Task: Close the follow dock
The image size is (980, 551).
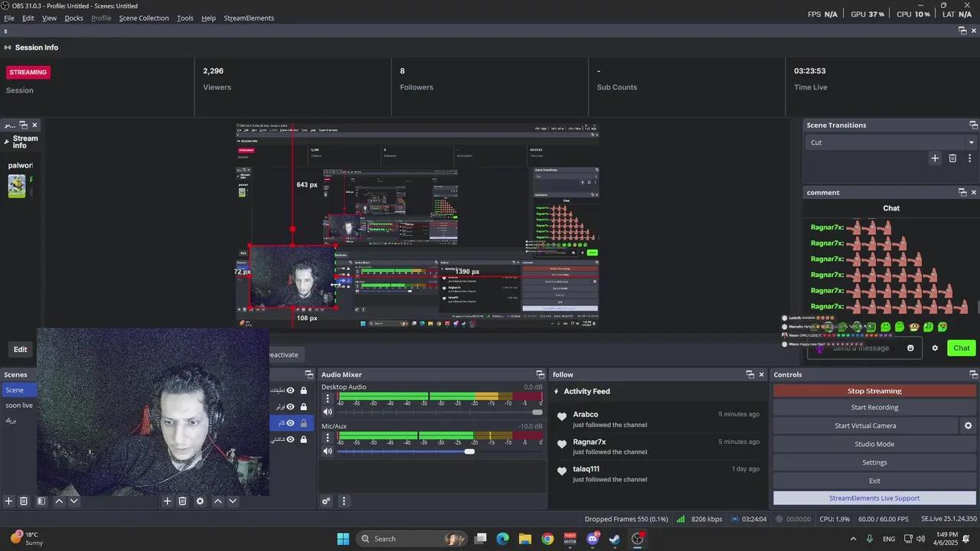Action: point(761,374)
